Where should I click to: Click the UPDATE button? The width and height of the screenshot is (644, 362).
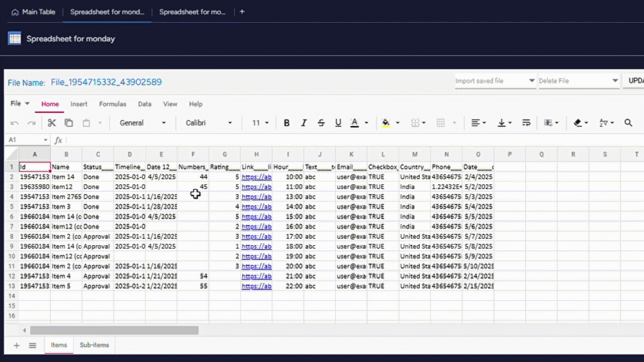tap(634, 81)
